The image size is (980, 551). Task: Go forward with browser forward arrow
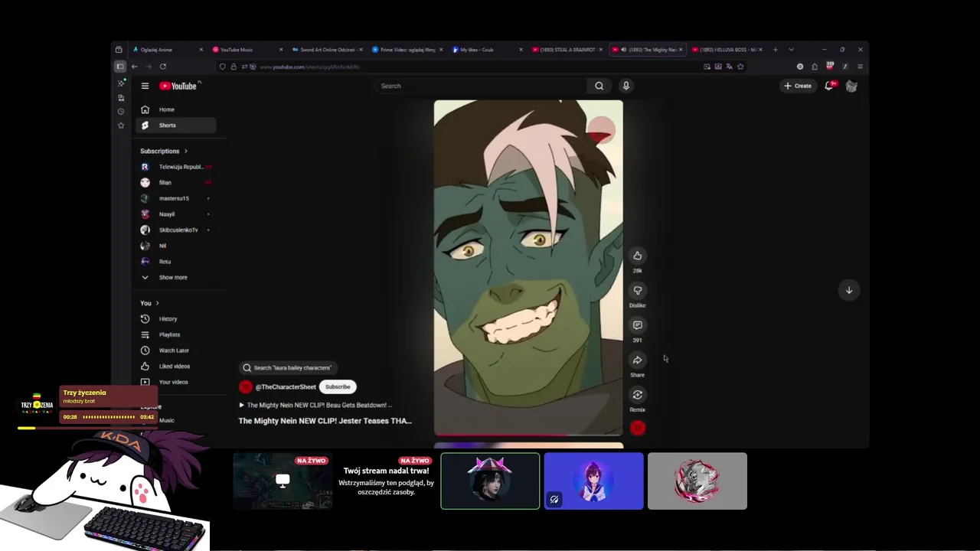pyautogui.click(x=149, y=67)
